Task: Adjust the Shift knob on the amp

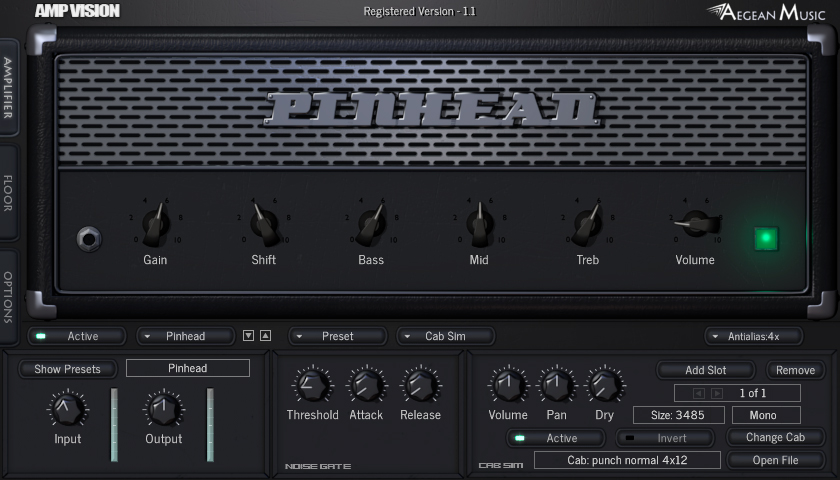Action: (x=264, y=224)
